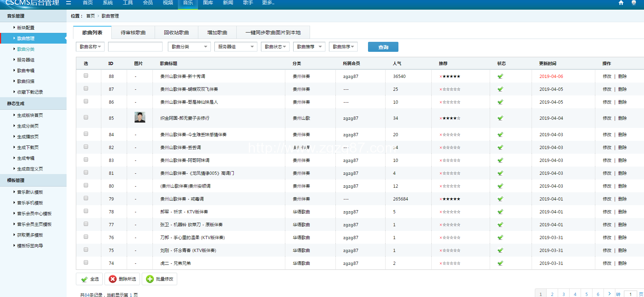The image size is (644, 297).
Task: Expand the 服务器组 dropdown
Action: 236,47
